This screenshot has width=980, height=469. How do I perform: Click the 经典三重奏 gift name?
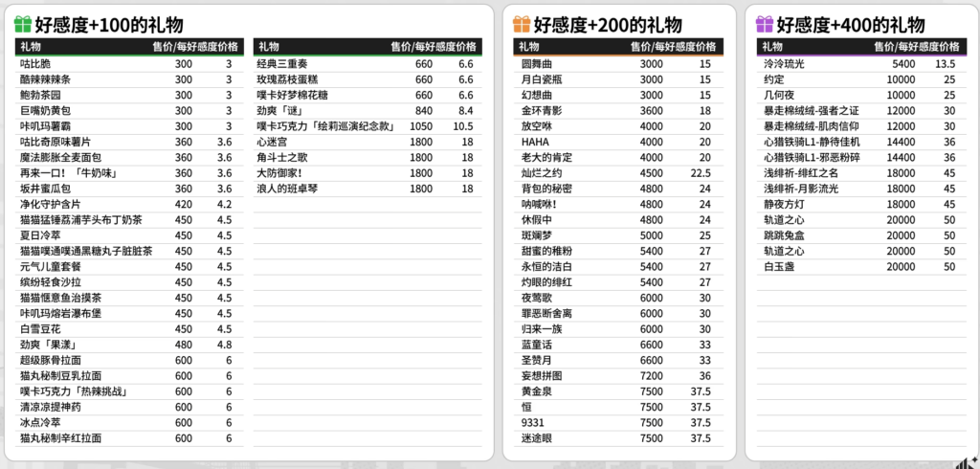click(x=282, y=64)
